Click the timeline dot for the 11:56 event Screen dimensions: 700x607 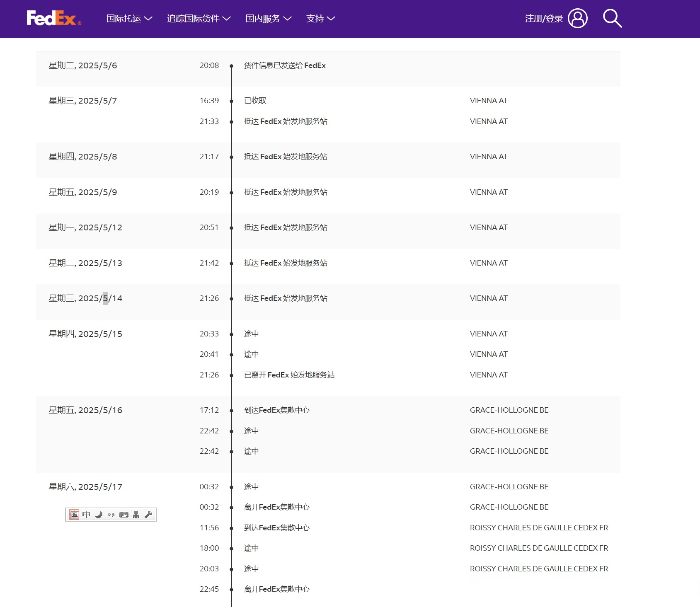pyautogui.click(x=232, y=528)
